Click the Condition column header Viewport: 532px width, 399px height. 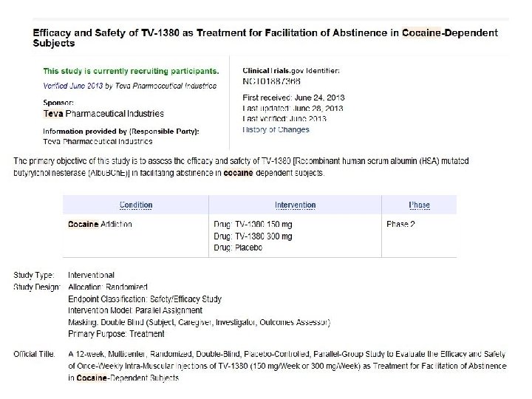(x=137, y=205)
